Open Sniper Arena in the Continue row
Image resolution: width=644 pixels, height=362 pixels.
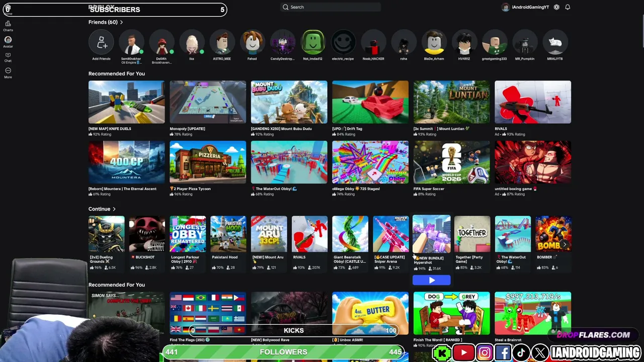[x=391, y=234]
